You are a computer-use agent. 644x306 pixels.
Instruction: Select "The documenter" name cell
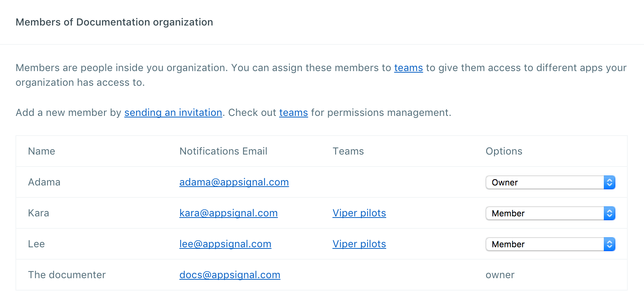pos(67,275)
